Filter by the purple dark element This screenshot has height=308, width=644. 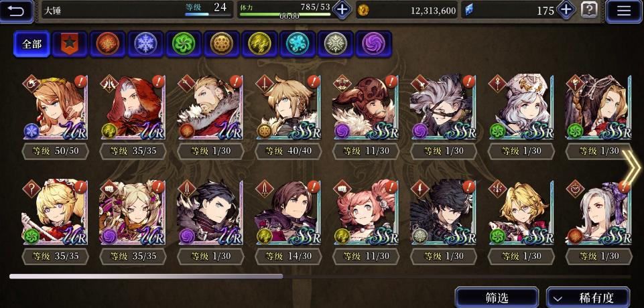pyautogui.click(x=373, y=44)
